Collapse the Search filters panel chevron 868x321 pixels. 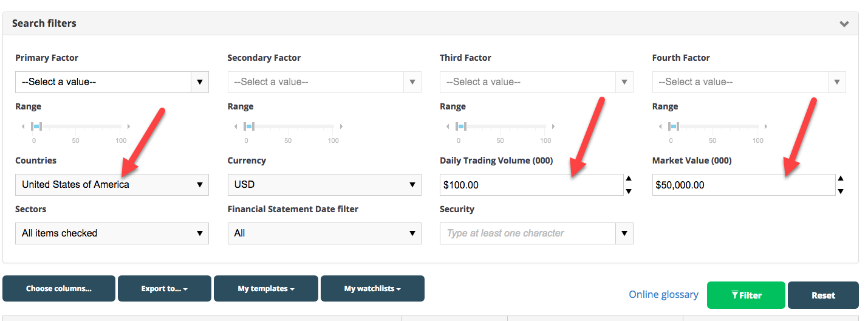pos(844,24)
